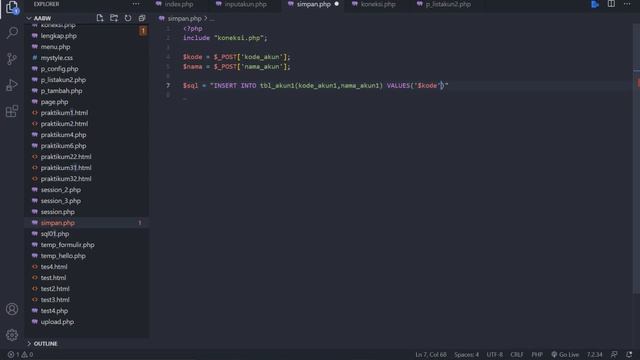Image resolution: width=640 pixels, height=360 pixels.
Task: Open p_listakun2.php in Explorer list
Action: point(63,80)
